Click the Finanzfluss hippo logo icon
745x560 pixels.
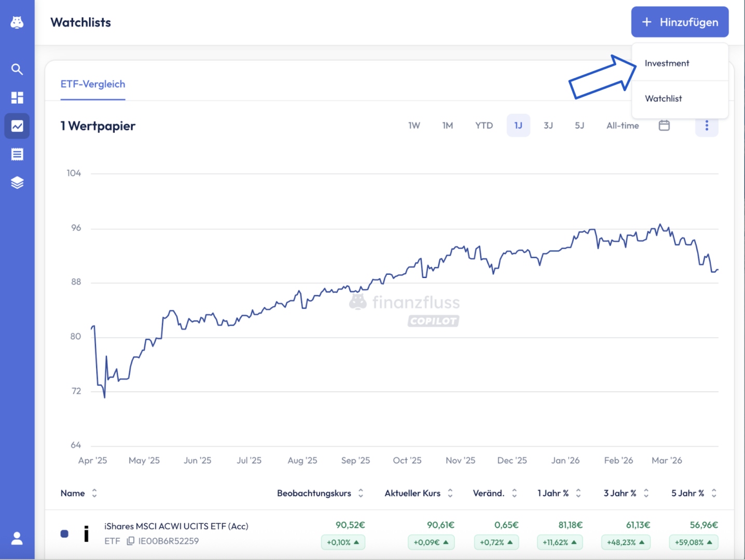tap(17, 22)
